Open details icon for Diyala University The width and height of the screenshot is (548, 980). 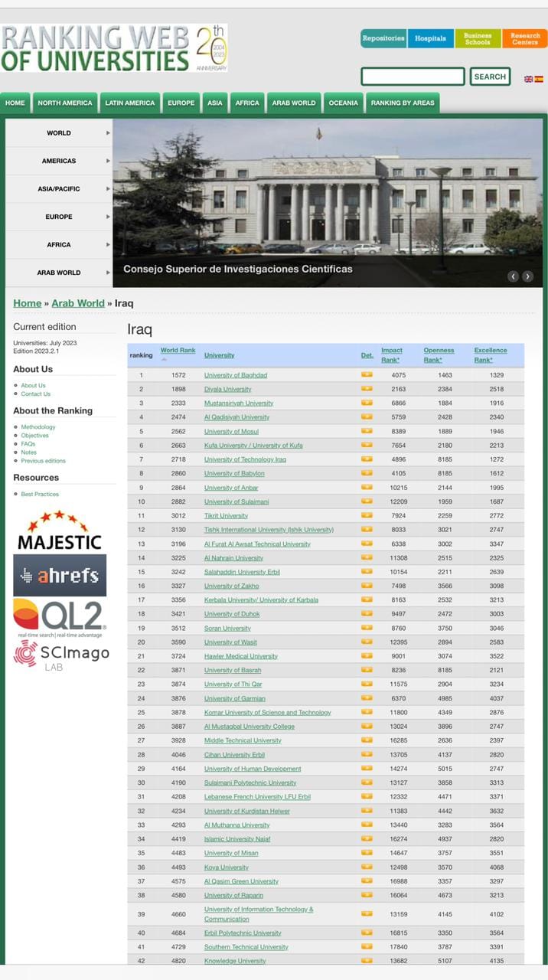pos(367,389)
